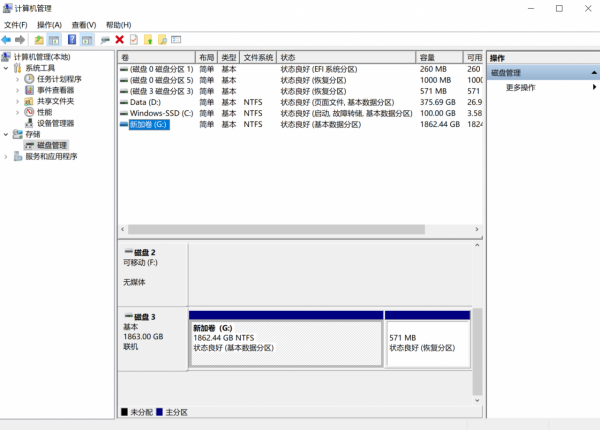Click the list view settings toolbar icon
The height and width of the screenshot is (430, 600).
tap(176, 39)
